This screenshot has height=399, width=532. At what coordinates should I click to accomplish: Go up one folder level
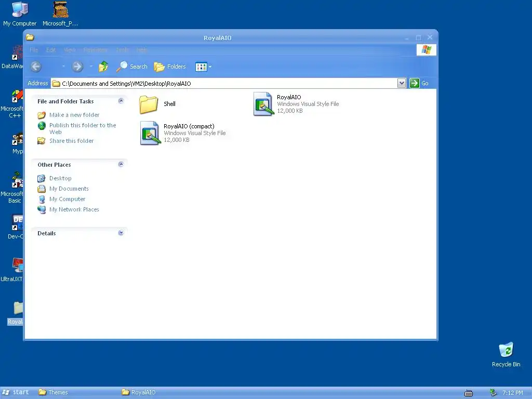point(103,66)
